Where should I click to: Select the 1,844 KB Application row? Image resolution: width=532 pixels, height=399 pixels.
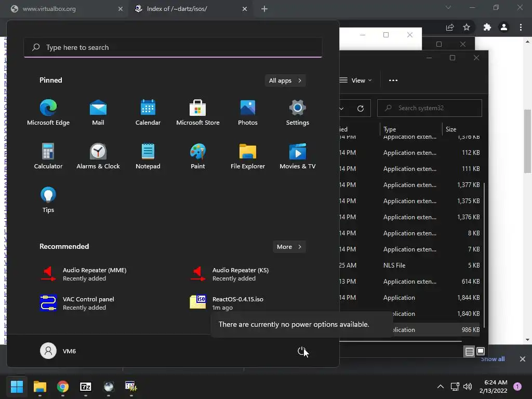pyautogui.click(x=410, y=298)
